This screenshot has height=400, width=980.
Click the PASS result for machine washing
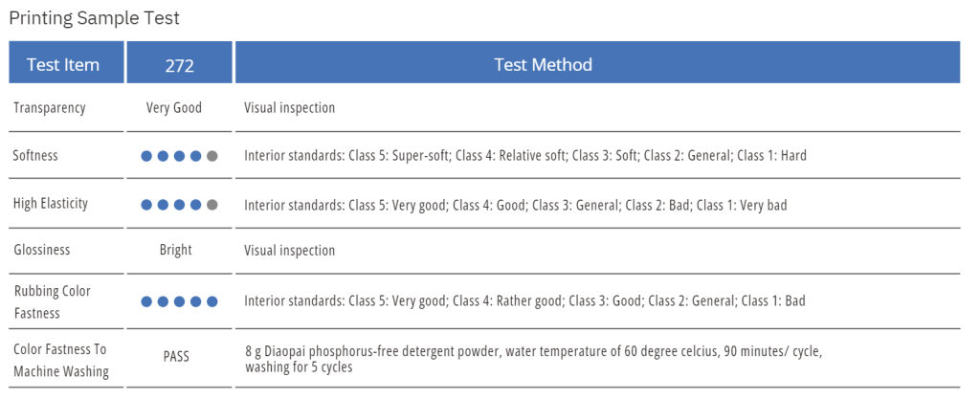pos(176,357)
